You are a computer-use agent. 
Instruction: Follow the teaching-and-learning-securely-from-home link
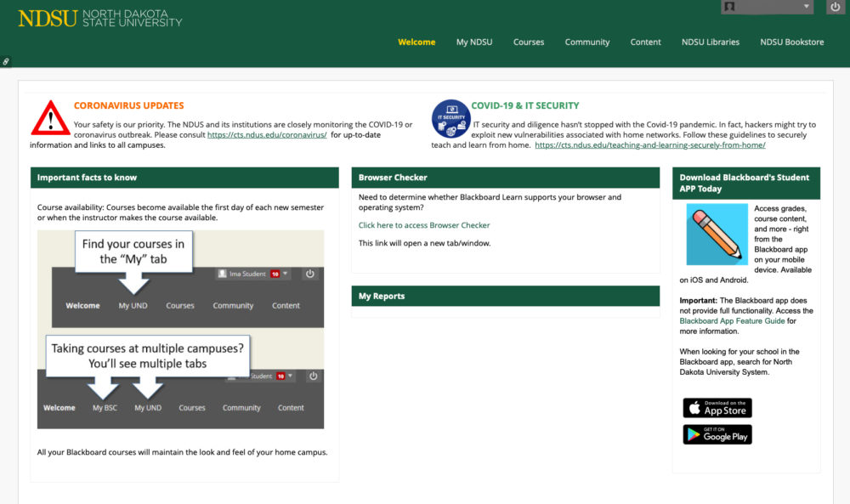pos(650,145)
